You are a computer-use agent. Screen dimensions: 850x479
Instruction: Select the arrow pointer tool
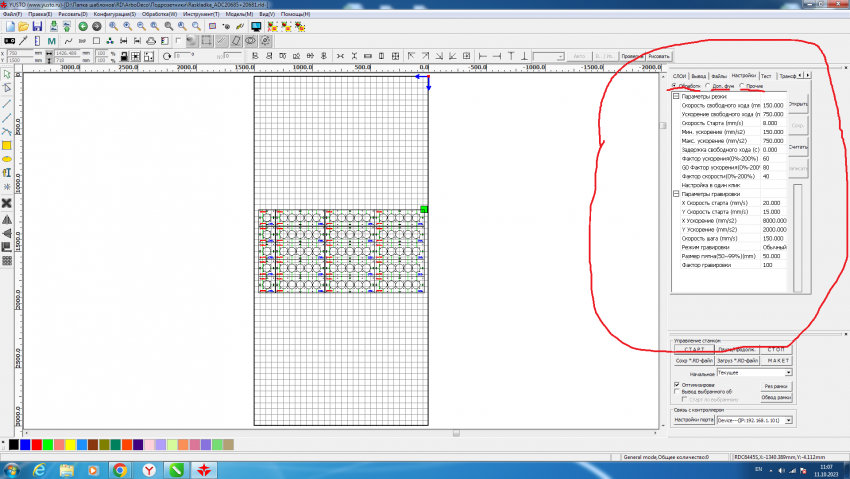[x=7, y=74]
